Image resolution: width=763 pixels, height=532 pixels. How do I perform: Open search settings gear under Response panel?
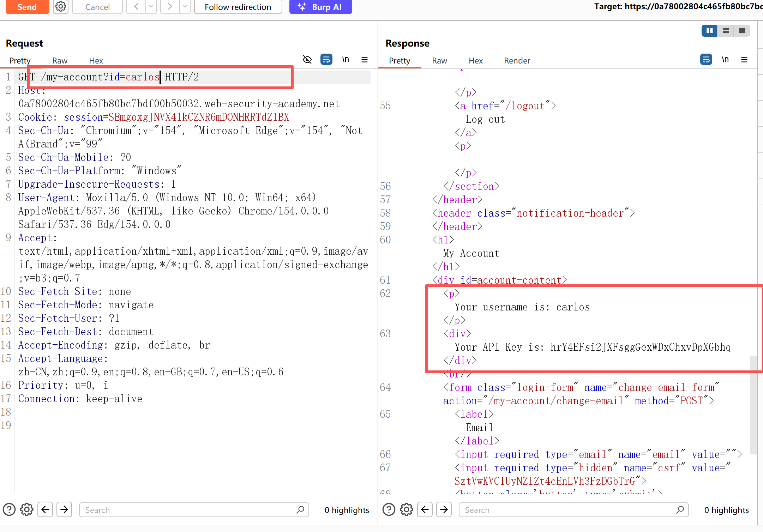point(407,510)
